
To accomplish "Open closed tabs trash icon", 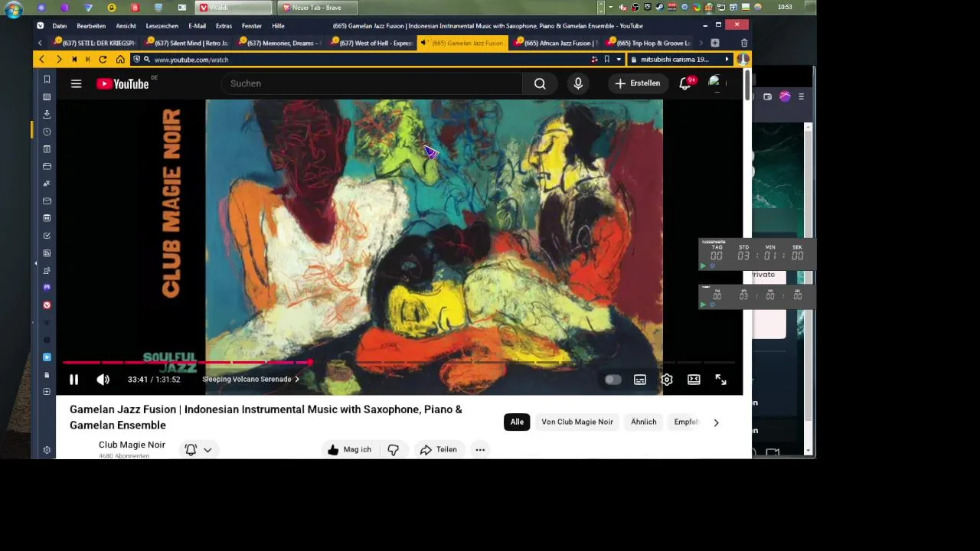I will (x=743, y=43).
